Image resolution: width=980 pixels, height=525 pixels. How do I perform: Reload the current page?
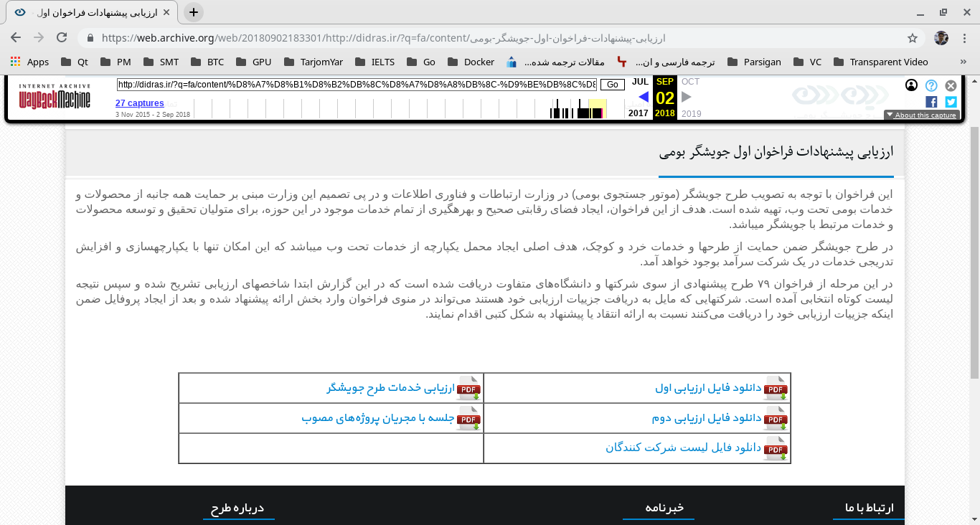coord(62,38)
